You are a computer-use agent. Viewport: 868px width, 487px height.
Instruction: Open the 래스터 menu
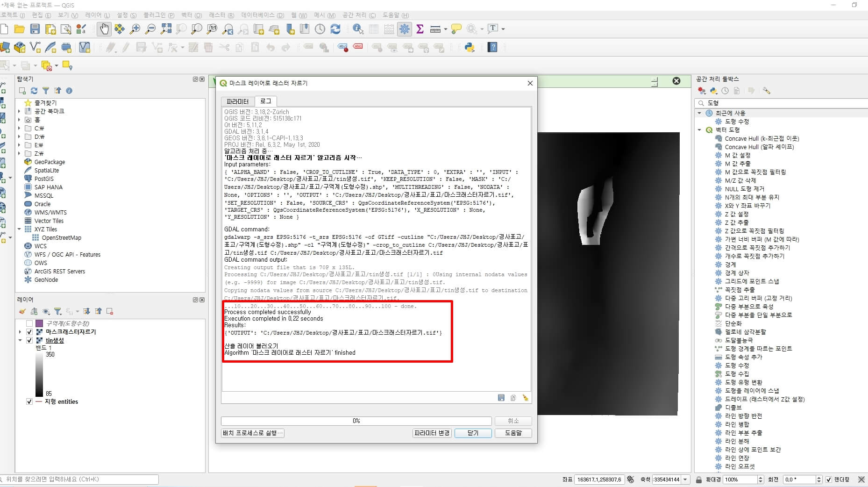point(221,15)
